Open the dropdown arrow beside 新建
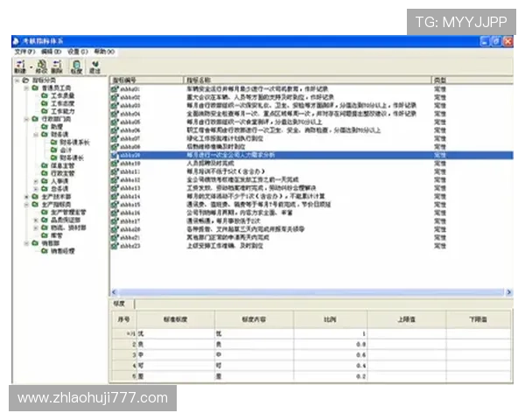 point(31,67)
